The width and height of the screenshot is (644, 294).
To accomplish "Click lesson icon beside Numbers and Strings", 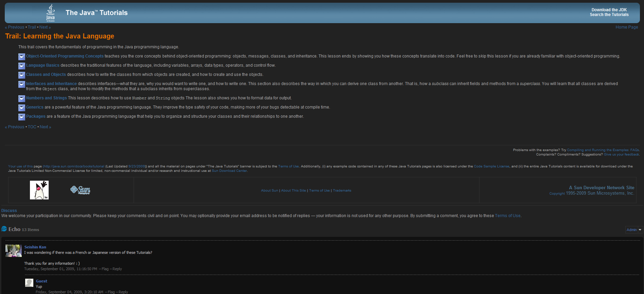I will 22,98.
